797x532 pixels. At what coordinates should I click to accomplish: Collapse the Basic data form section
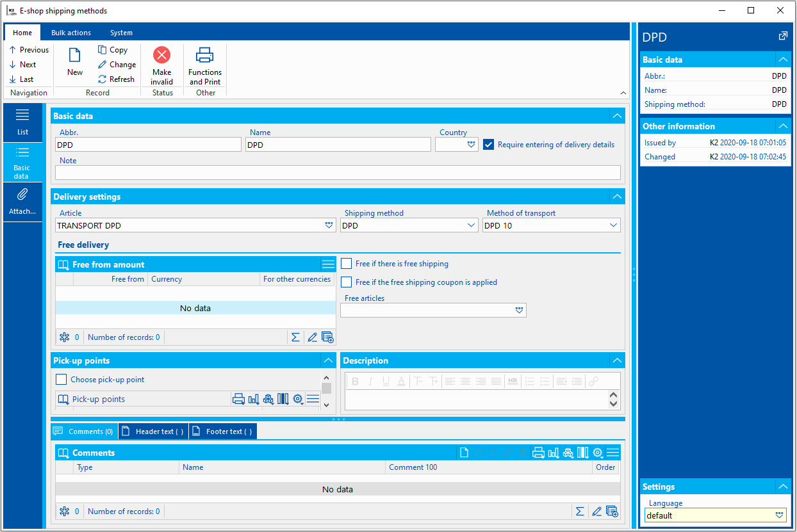tap(616, 116)
